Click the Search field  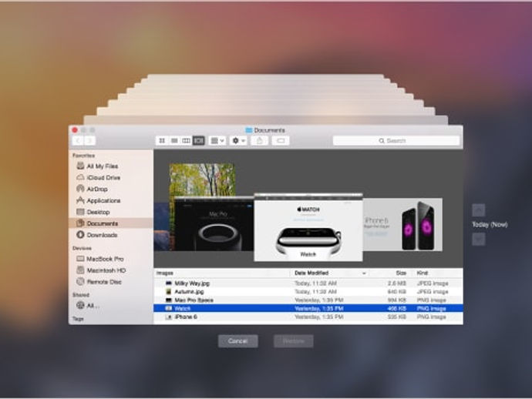[396, 141]
